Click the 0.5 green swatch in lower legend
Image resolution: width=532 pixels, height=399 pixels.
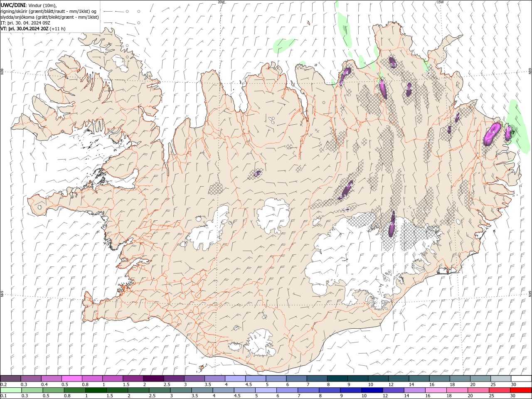(53, 390)
